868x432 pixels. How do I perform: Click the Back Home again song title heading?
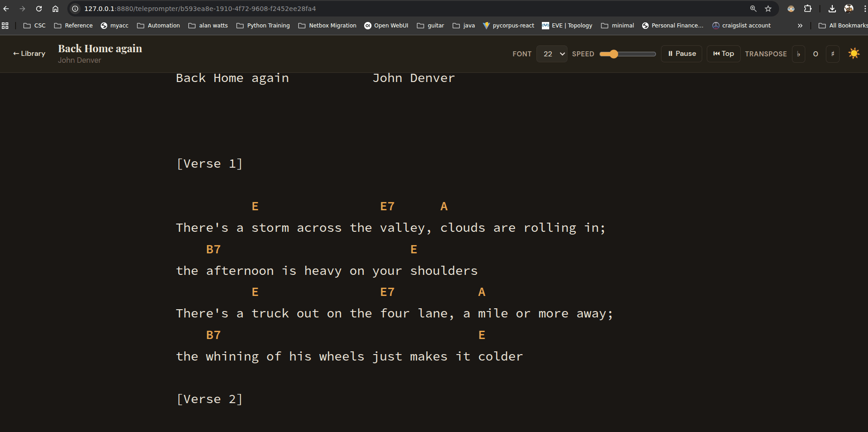[100, 49]
